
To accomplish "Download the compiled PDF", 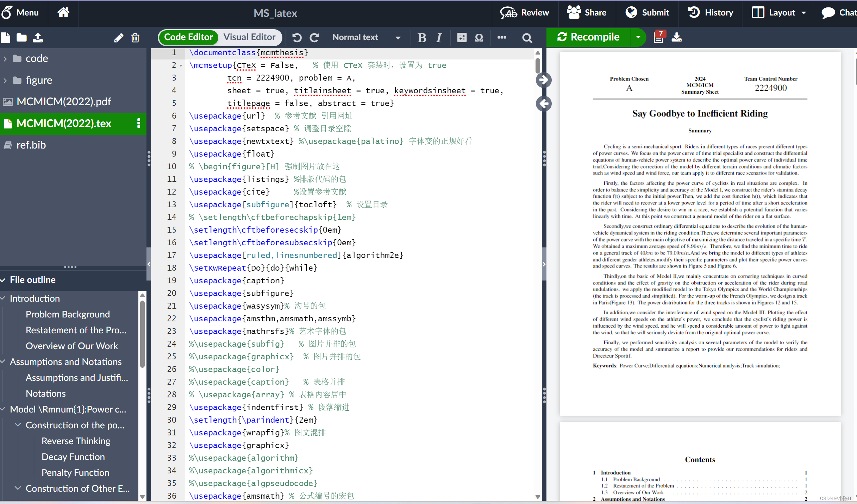I will (676, 37).
